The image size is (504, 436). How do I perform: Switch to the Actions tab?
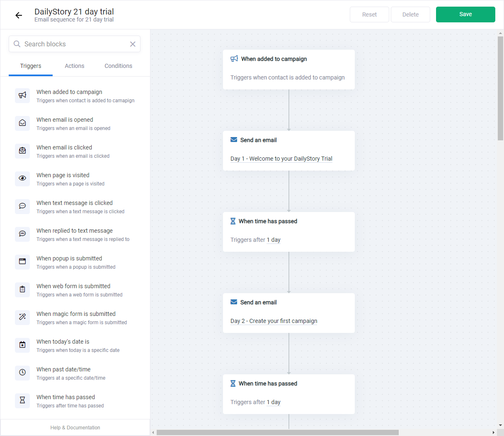click(75, 66)
